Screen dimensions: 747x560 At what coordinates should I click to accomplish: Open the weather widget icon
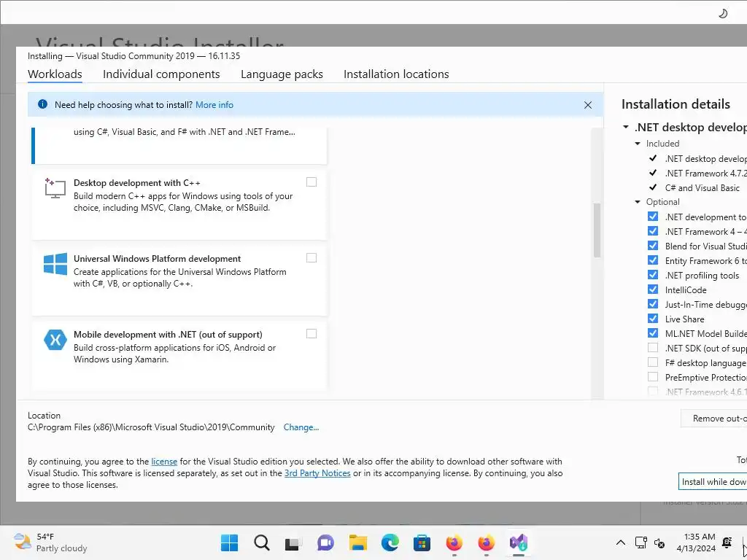[x=22, y=542]
